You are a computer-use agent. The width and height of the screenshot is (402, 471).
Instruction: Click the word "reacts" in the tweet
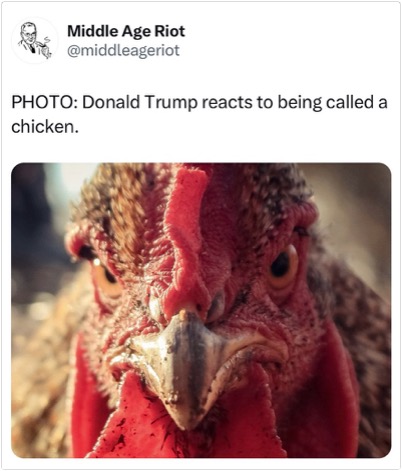coord(227,102)
